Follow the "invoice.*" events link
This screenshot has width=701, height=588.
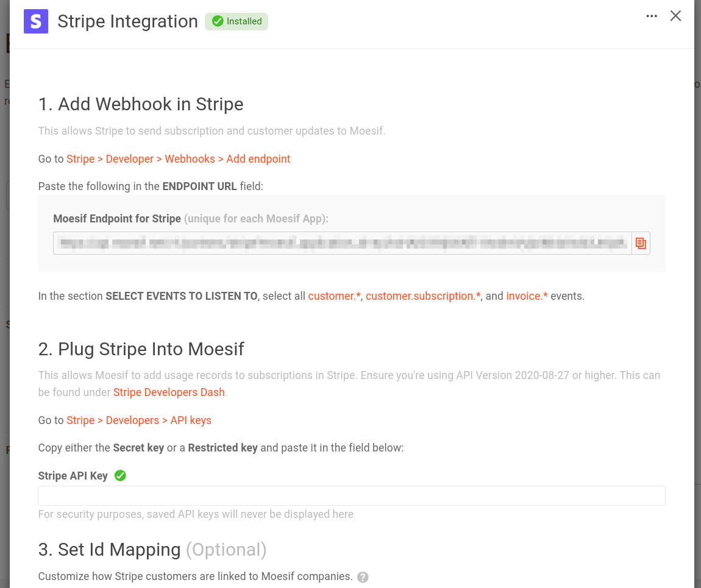click(x=526, y=296)
